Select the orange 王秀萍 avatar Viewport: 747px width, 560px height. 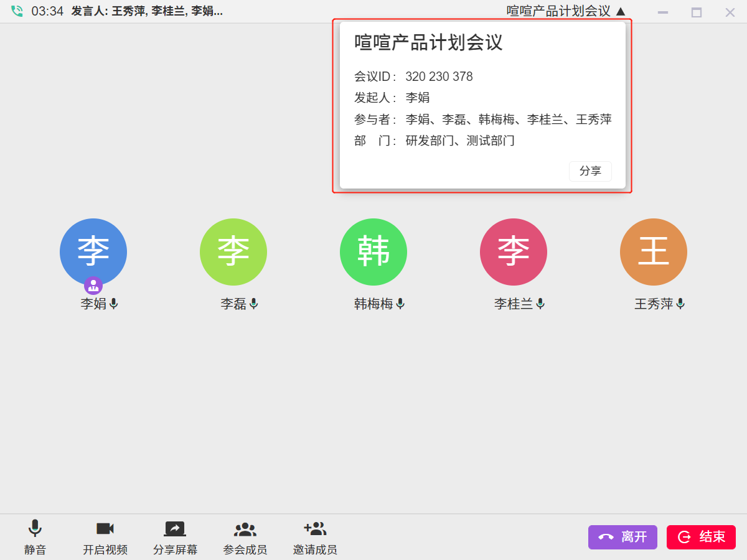(x=654, y=252)
